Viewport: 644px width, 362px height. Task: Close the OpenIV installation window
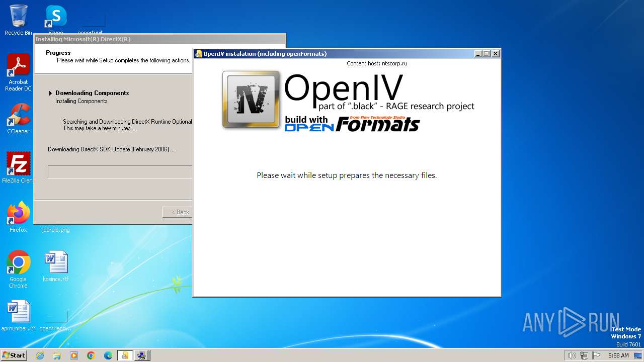[496, 54]
